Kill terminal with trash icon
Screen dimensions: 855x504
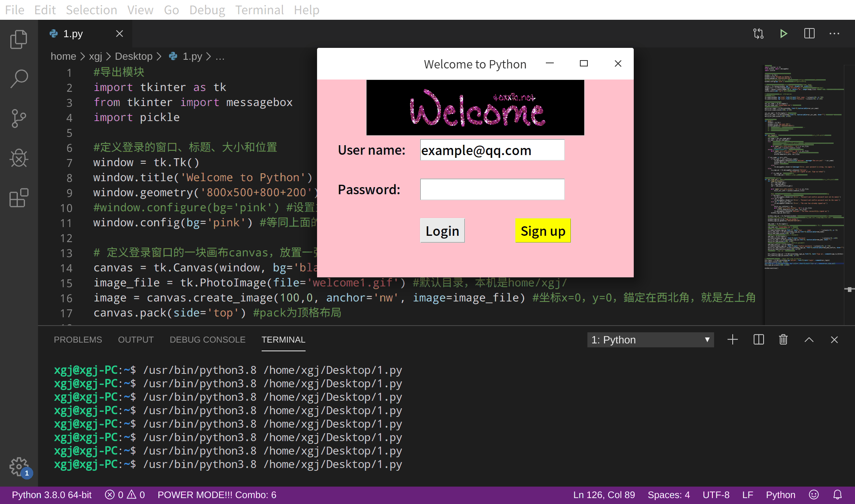(x=783, y=340)
